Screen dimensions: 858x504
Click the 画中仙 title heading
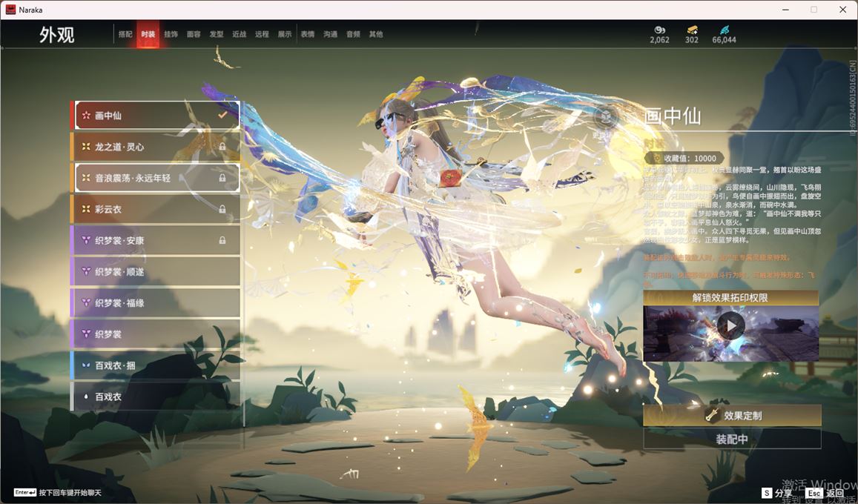(672, 116)
